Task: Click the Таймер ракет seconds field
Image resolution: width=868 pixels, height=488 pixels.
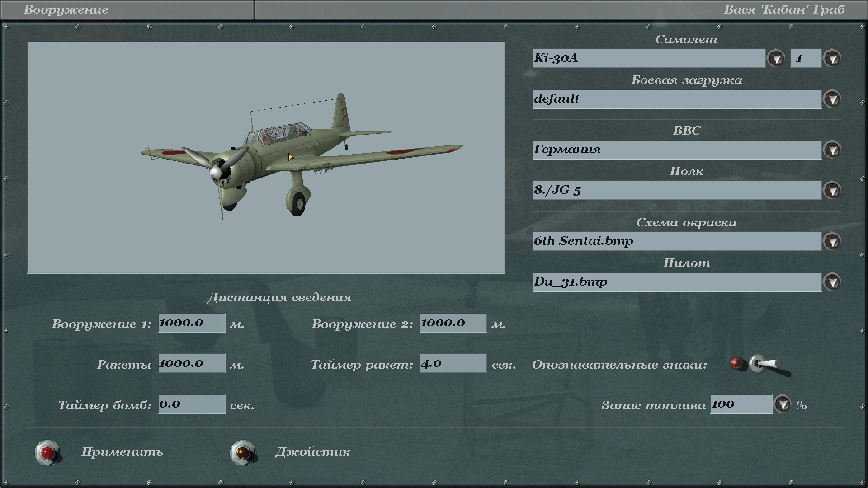Action: pyautogui.click(x=453, y=364)
